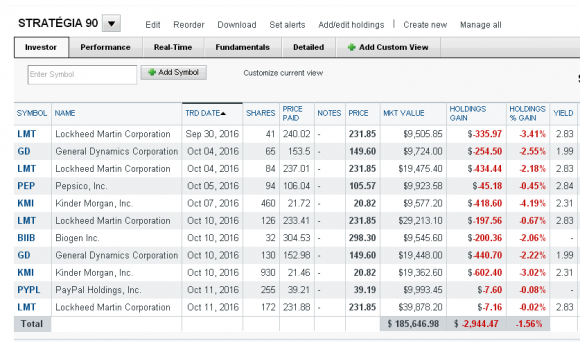Sort by SHARES column header
The height and width of the screenshot is (361, 580).
point(261,113)
